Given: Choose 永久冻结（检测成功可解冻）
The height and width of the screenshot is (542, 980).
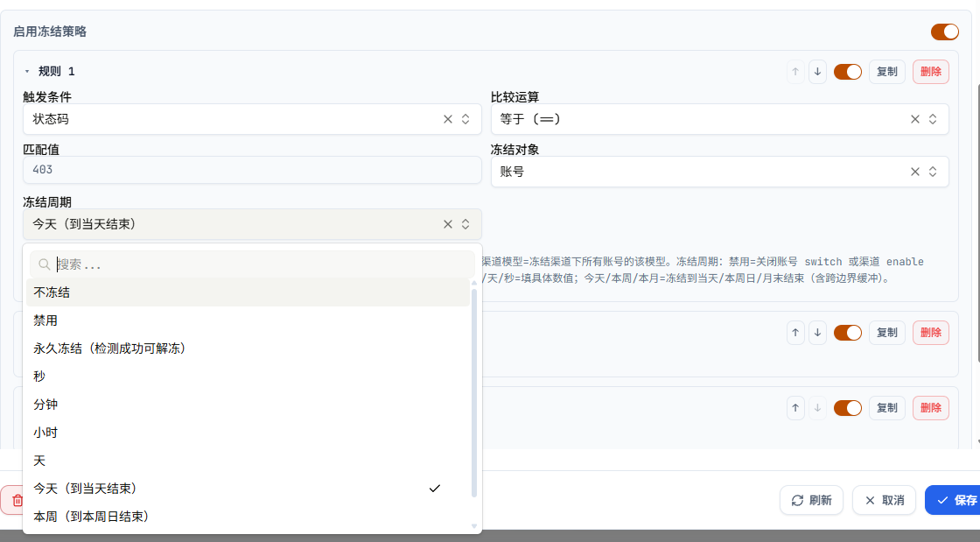Looking at the screenshot, I should click(x=248, y=348).
